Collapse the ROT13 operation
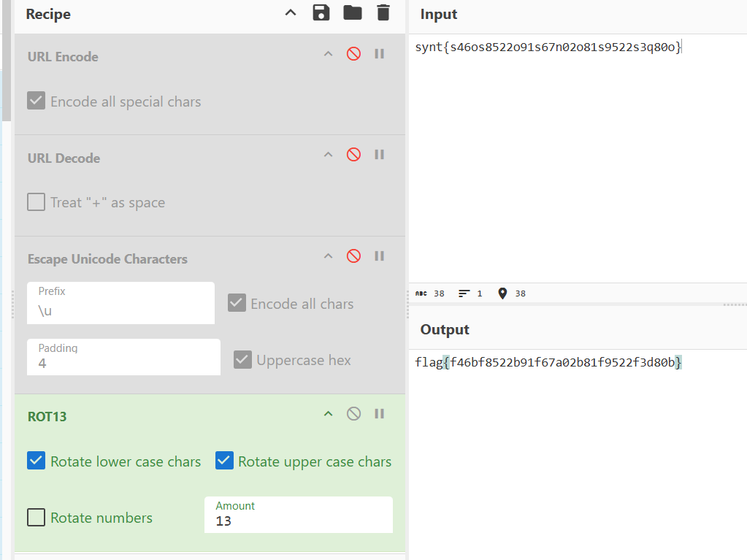The height and width of the screenshot is (560, 747). click(x=328, y=414)
